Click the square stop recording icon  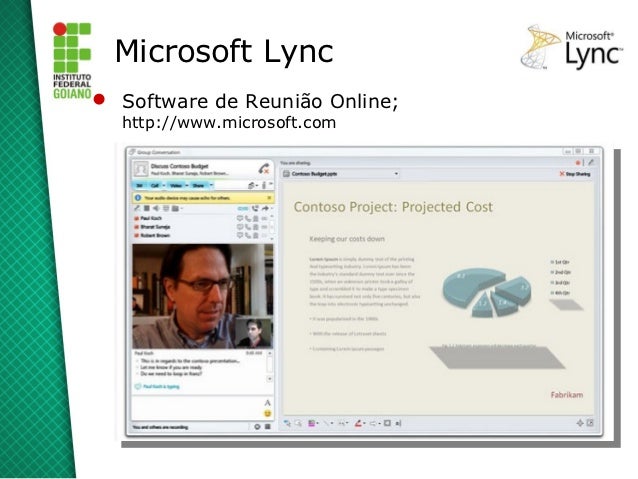coord(268,427)
